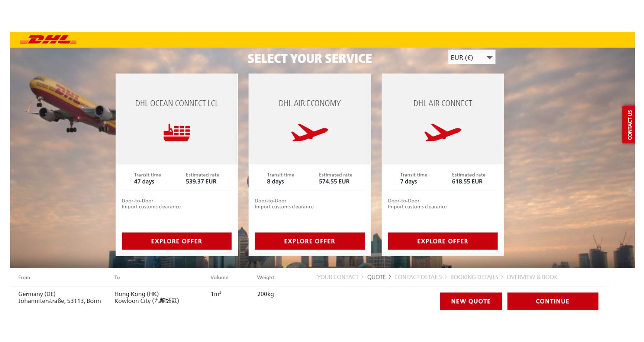Viewport: 644px width, 342px height.
Task: Click the airplane icon for DHL Air Economy
Action: [x=309, y=133]
